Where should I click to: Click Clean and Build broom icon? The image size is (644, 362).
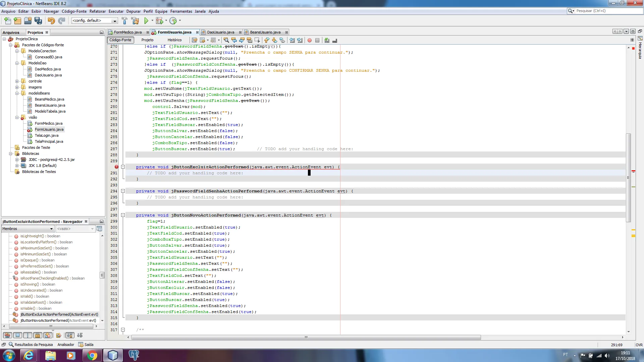[135, 21]
